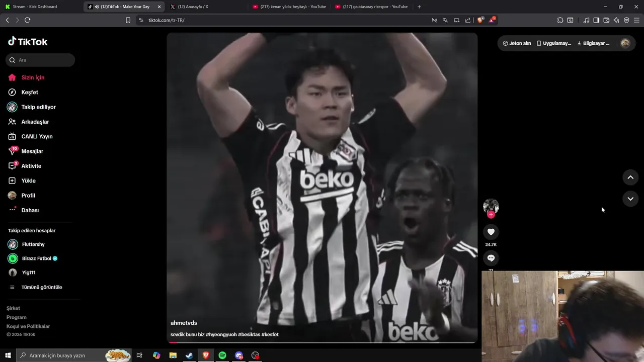644x362 pixels.
Task: Focus the Ara search field
Action: click(x=41, y=60)
